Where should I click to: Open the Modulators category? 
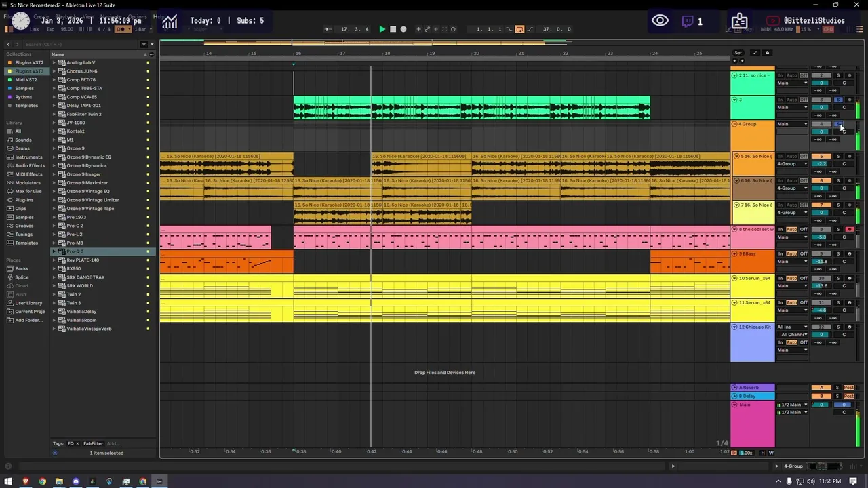27,183
